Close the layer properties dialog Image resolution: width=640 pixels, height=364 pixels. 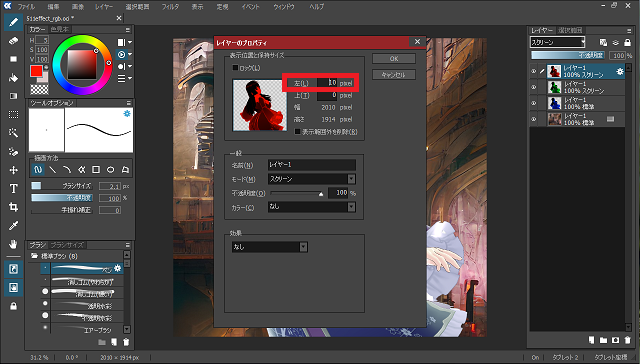pos(417,42)
